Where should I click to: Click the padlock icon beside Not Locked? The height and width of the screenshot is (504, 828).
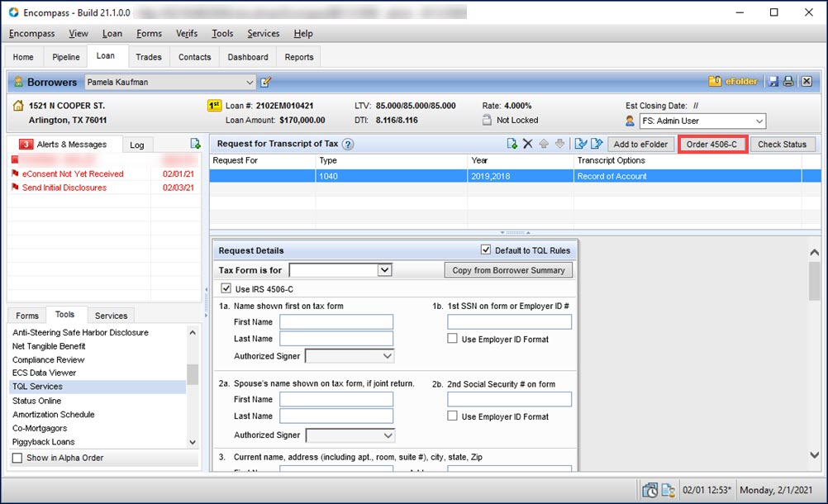[487, 120]
